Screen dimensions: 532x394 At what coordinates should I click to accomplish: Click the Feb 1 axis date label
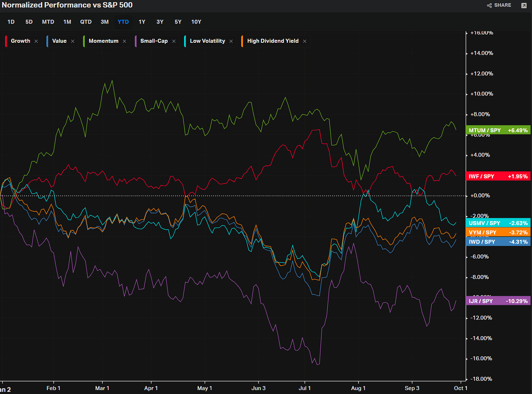tap(53, 388)
